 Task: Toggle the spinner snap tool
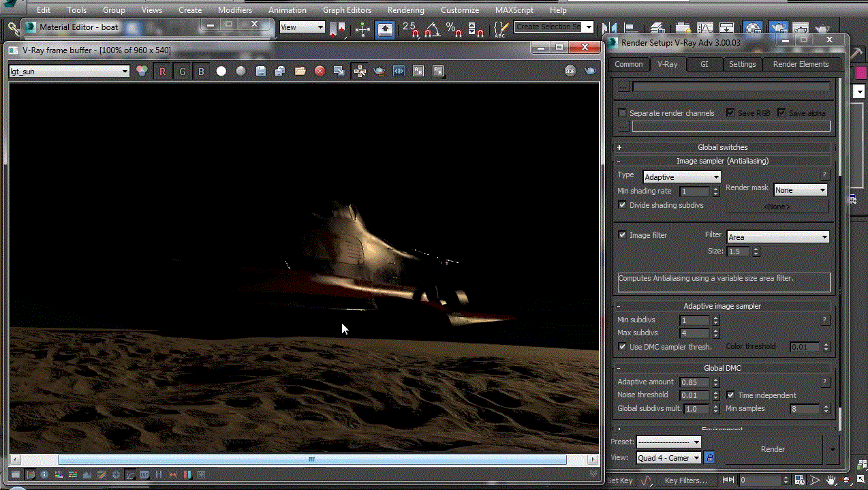[x=476, y=29]
